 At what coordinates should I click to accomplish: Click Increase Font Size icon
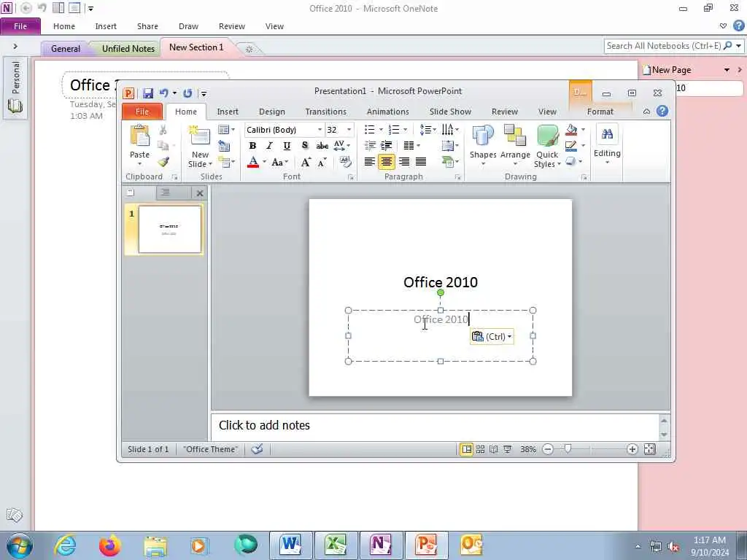tap(306, 163)
